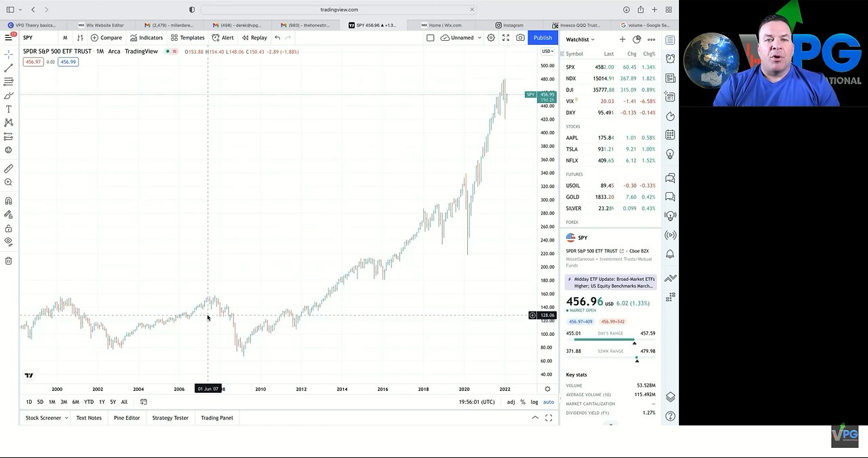The image size is (868, 458).
Task: Open the ideas lightbulb panel in right sidebar
Action: pyautogui.click(x=670, y=154)
